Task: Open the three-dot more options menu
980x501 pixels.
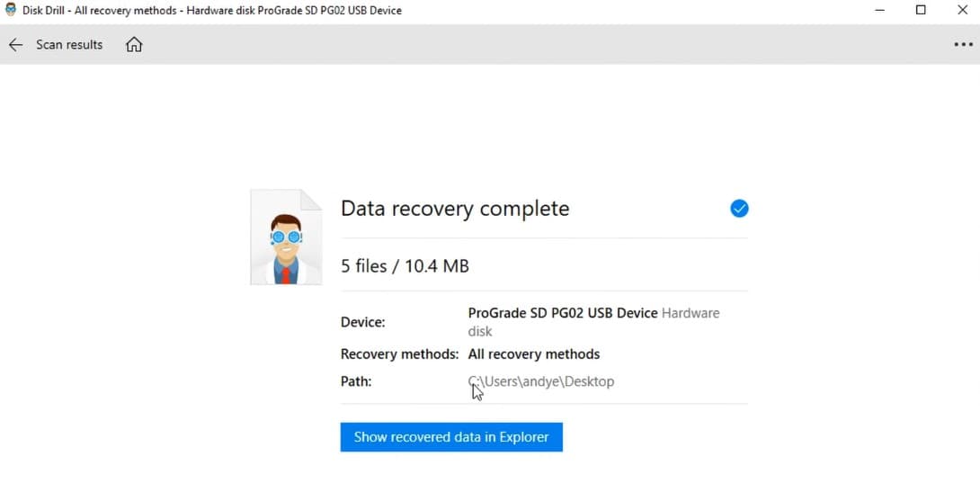Action: [x=963, y=45]
